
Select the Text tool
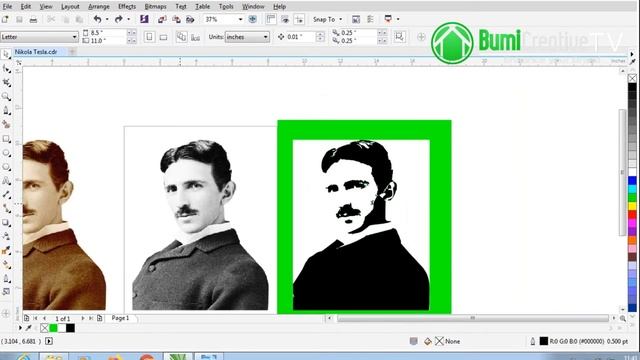pos(6,180)
